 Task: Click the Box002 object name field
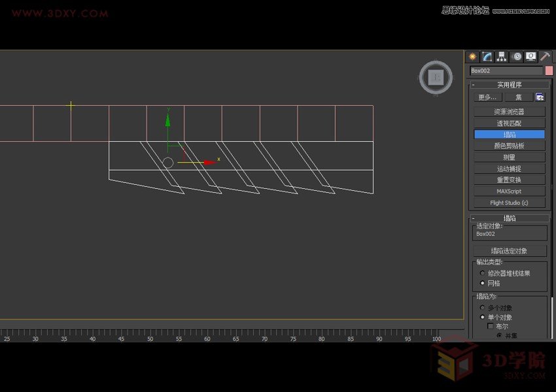point(507,71)
